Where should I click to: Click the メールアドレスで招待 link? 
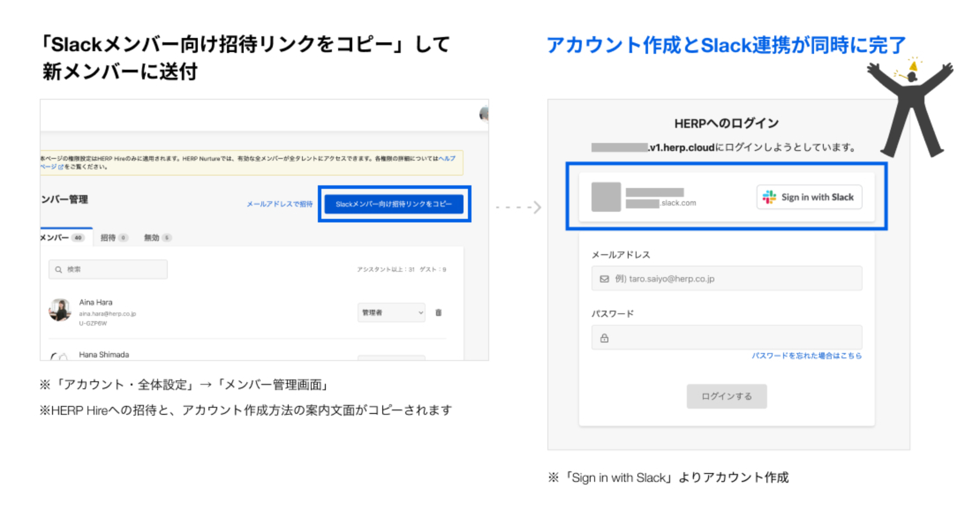(279, 204)
